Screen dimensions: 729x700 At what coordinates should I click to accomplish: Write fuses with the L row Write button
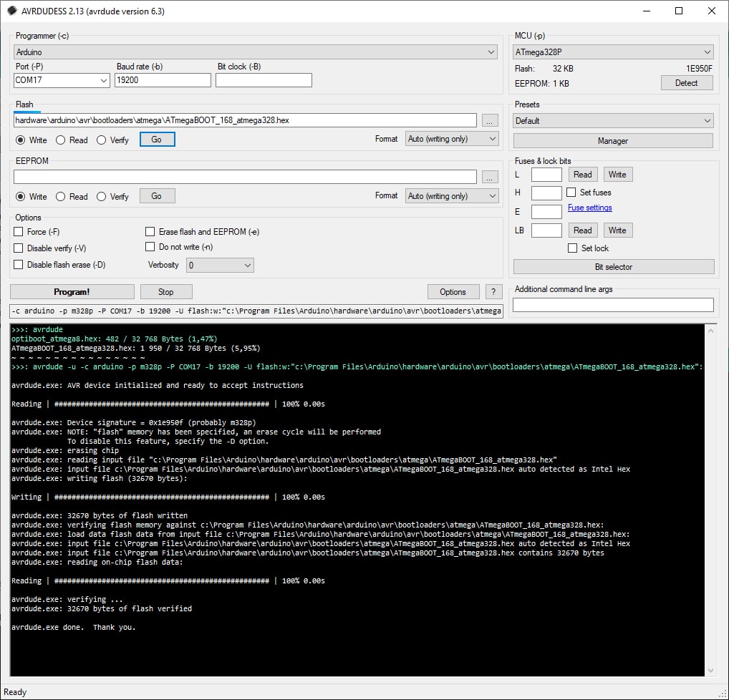point(618,175)
